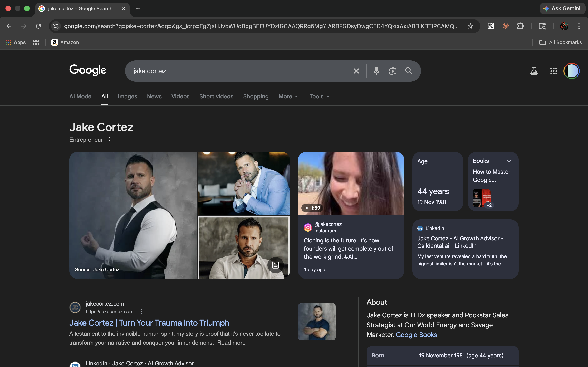Click the Chrome profile avatar

[565, 26]
